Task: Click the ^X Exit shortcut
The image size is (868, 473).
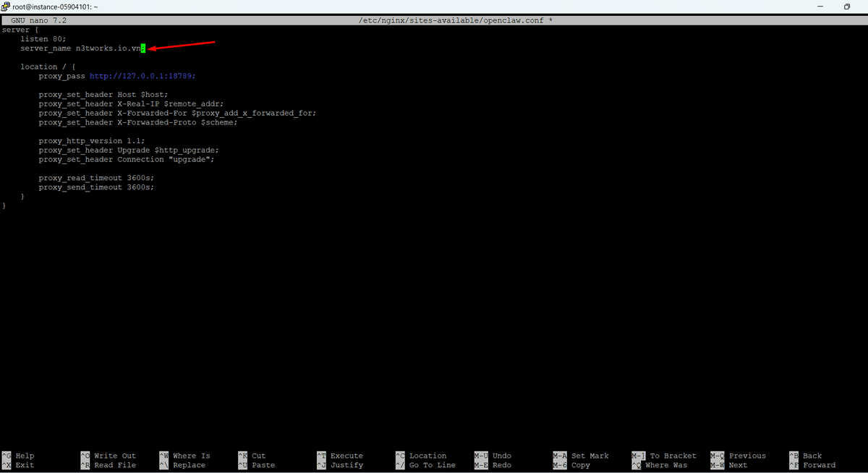Action: (x=18, y=465)
